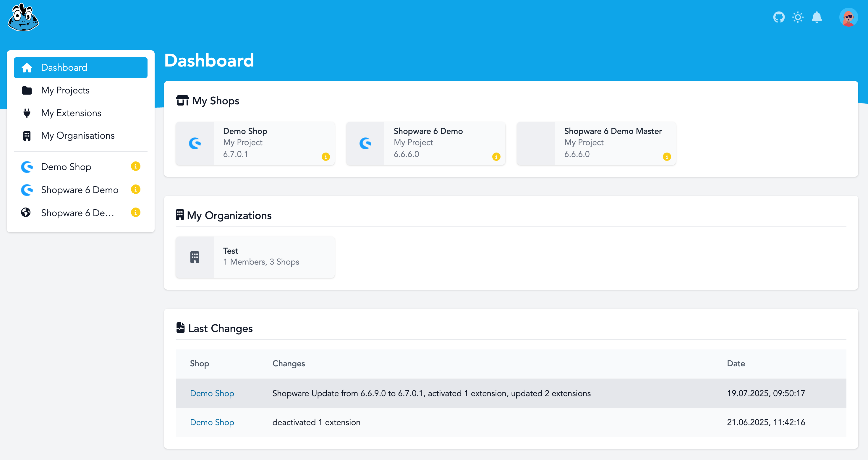Image resolution: width=868 pixels, height=460 pixels.
Task: Click the mascot logo top left
Action: coord(22,17)
